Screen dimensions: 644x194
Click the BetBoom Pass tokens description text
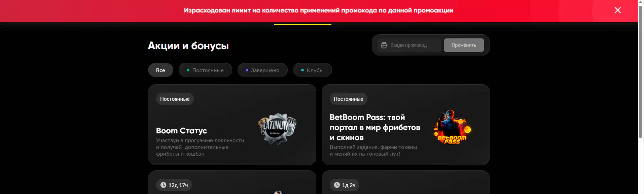point(373,151)
